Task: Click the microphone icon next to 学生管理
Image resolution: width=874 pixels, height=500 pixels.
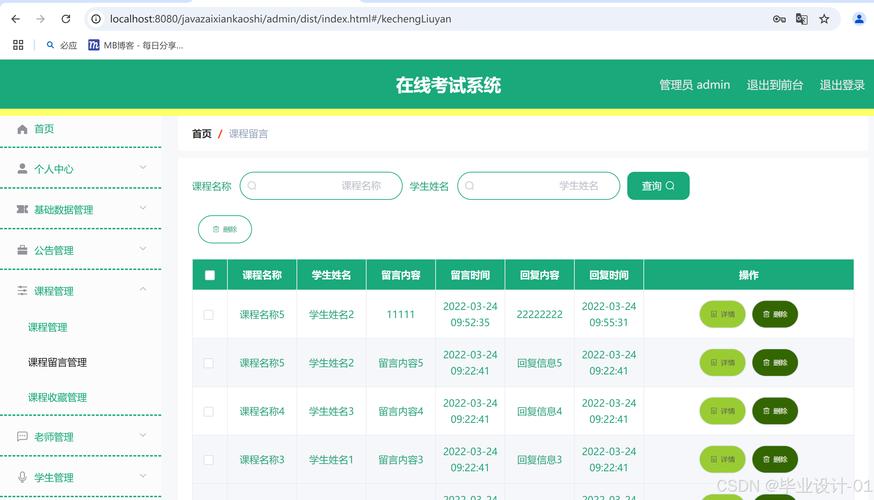Action: tap(22, 477)
